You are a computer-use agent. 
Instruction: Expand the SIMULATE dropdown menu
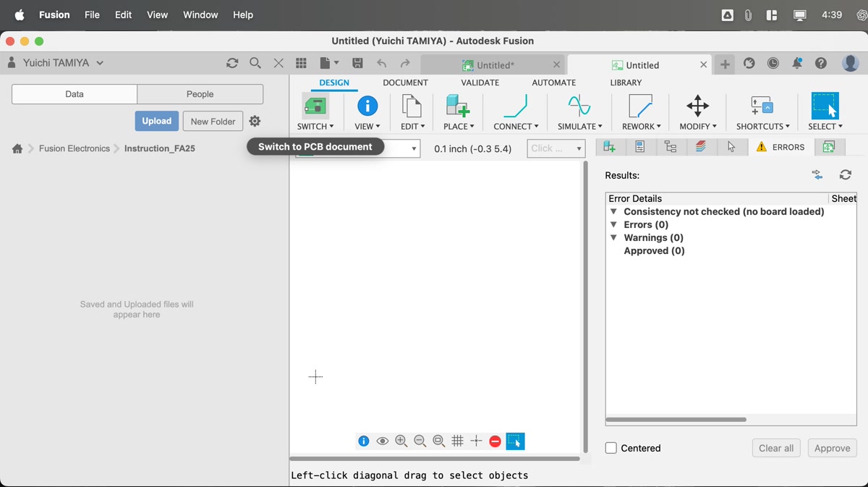pyautogui.click(x=579, y=127)
